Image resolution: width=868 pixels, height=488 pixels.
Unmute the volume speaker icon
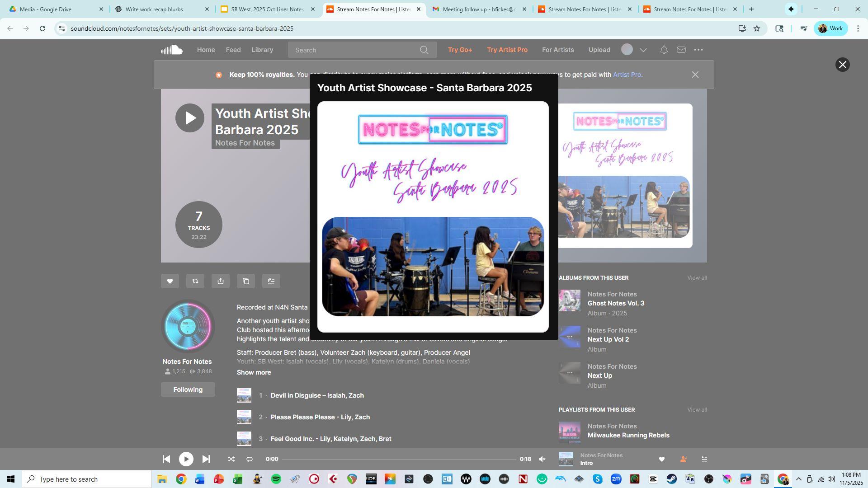pos(542,460)
